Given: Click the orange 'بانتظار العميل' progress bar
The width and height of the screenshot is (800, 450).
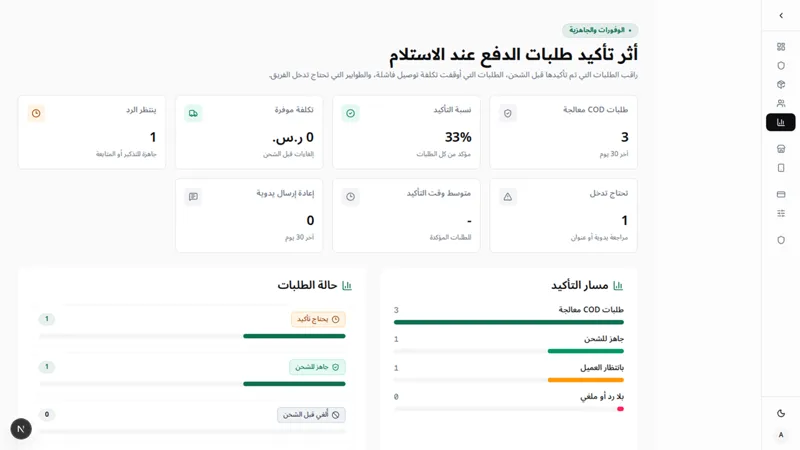Looking at the screenshot, I should [x=586, y=380].
